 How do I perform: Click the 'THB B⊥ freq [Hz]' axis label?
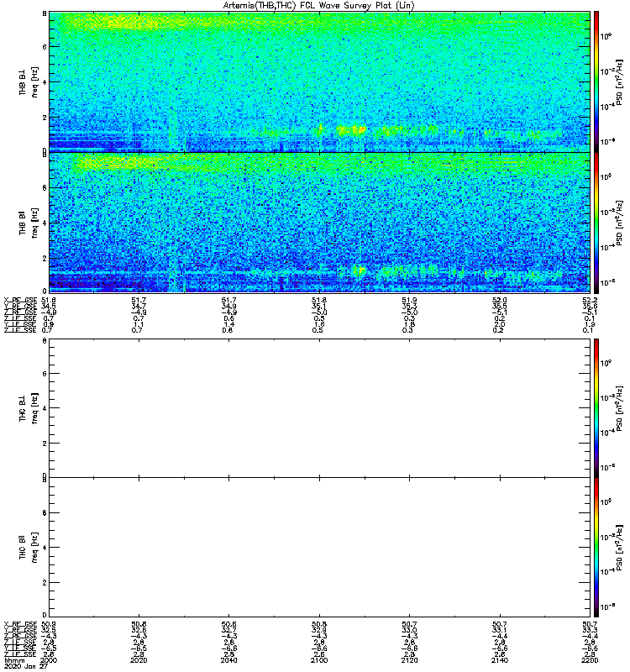tap(29, 81)
